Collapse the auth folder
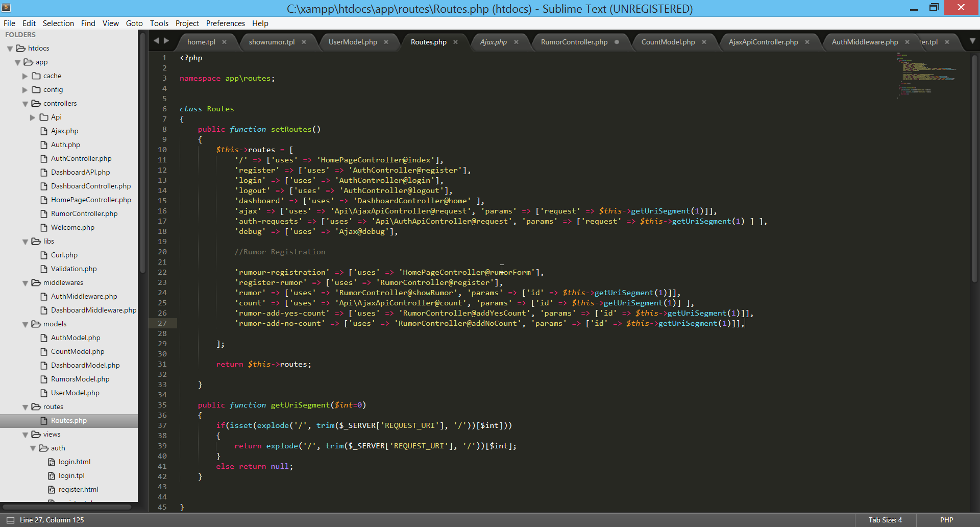Screen dimensions: 980x527 click(x=33, y=448)
